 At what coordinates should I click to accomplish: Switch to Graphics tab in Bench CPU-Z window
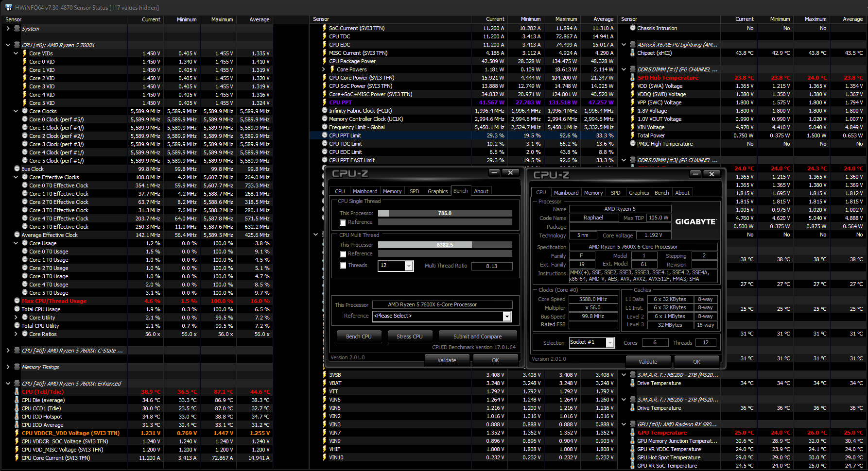437,191
